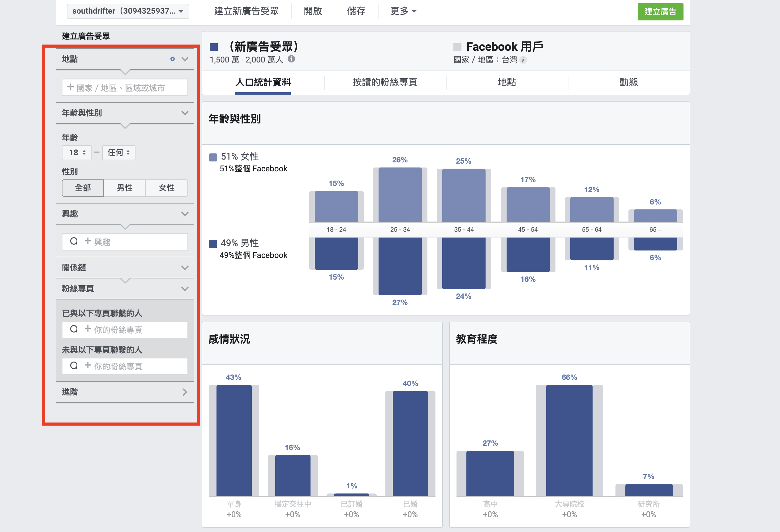Click the search icon in 興趣 field
This screenshot has width=780, height=532.
(74, 241)
